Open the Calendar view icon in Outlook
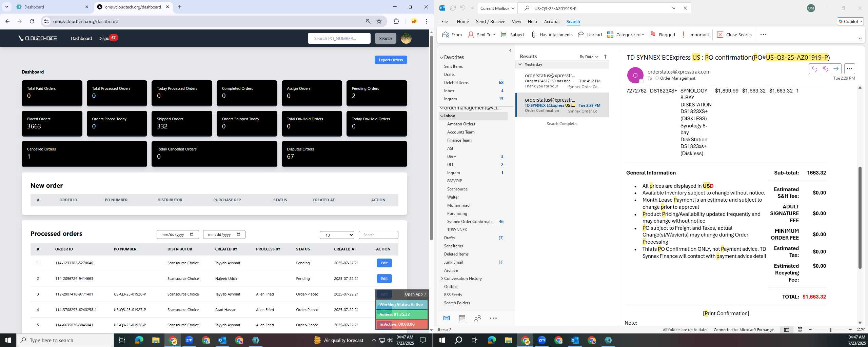 coord(462,318)
